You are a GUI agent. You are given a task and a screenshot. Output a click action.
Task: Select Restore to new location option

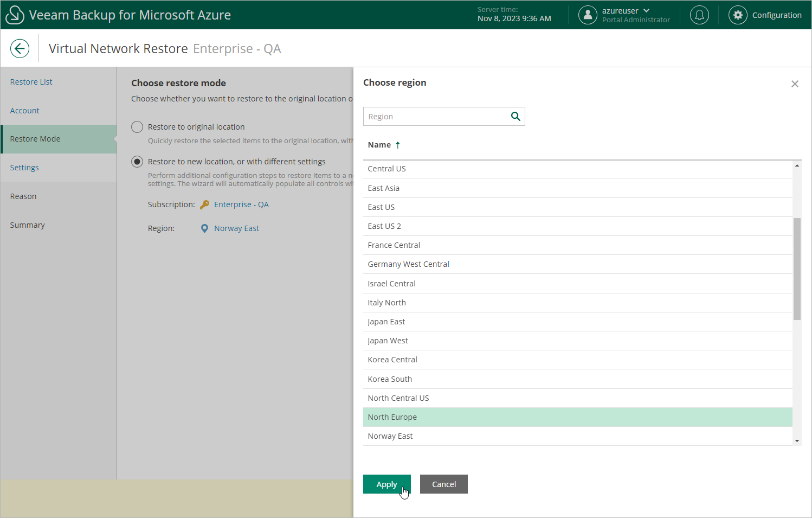point(137,162)
